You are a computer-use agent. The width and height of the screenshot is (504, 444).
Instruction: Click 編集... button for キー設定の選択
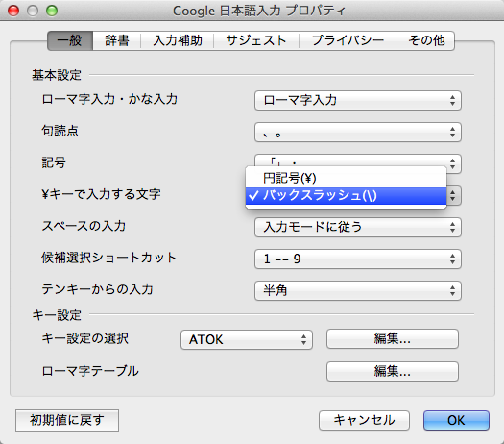[x=393, y=339]
